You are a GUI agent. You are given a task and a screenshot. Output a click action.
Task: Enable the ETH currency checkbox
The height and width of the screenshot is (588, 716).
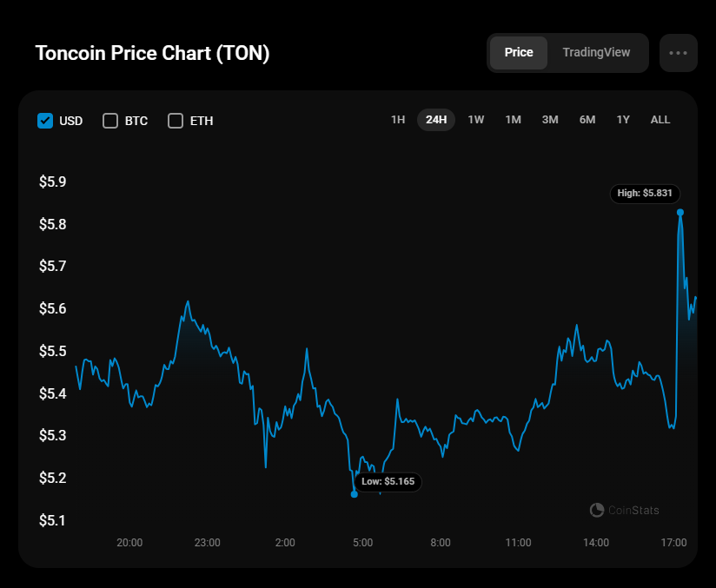(x=176, y=121)
